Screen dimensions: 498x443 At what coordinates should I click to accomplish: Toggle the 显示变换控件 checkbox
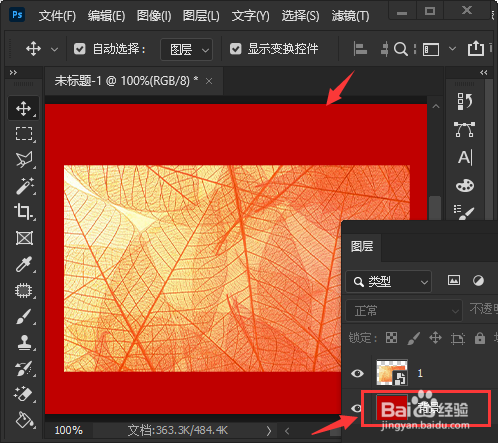pos(236,49)
